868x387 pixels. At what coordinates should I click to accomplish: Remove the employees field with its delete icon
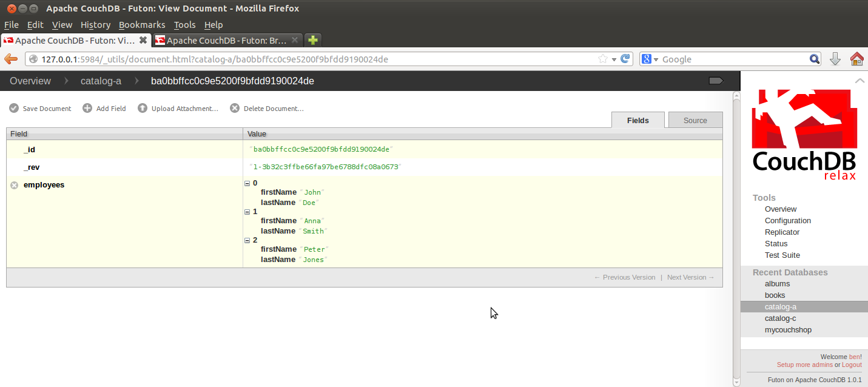click(x=15, y=185)
